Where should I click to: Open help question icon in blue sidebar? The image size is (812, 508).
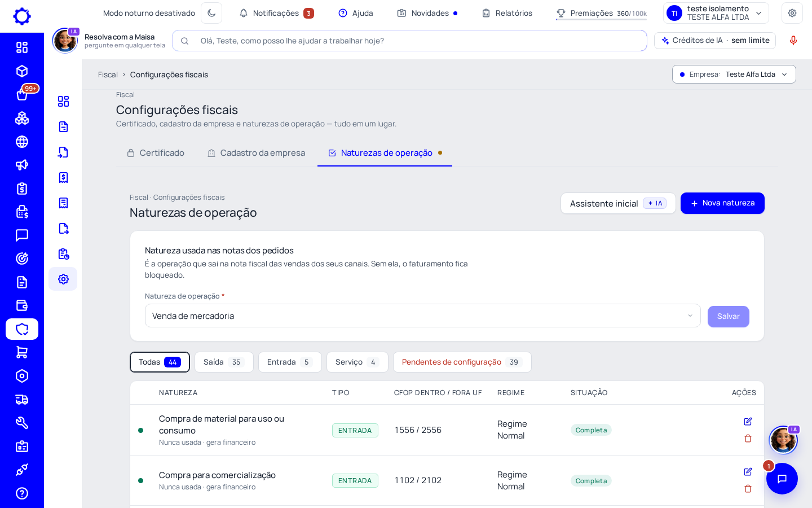(22, 493)
